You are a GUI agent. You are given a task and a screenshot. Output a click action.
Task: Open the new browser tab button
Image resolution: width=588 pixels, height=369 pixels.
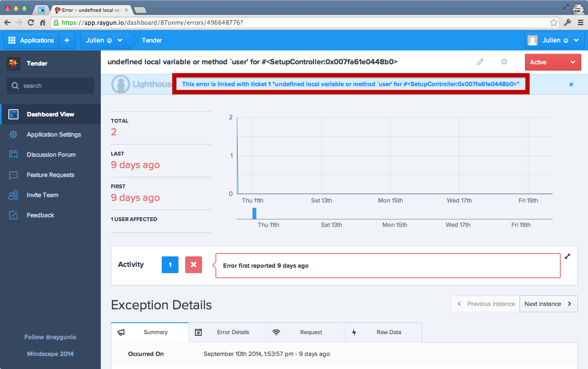(140, 10)
